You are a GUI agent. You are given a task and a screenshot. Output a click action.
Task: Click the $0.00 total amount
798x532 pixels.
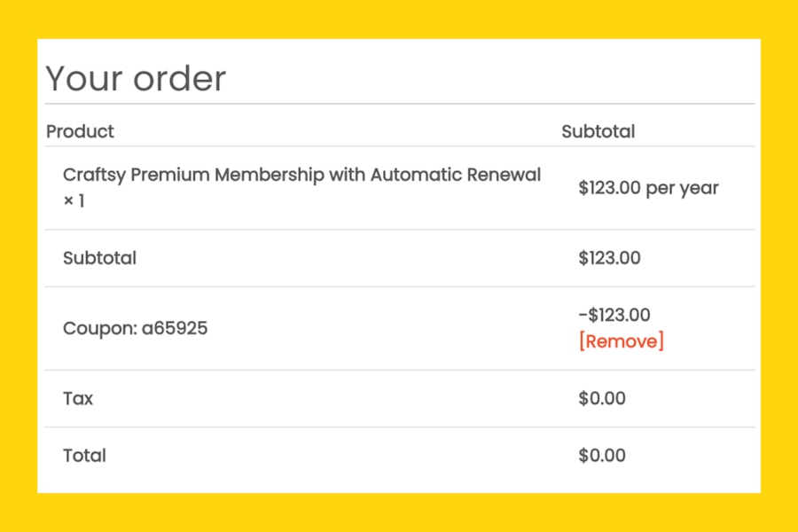602,456
